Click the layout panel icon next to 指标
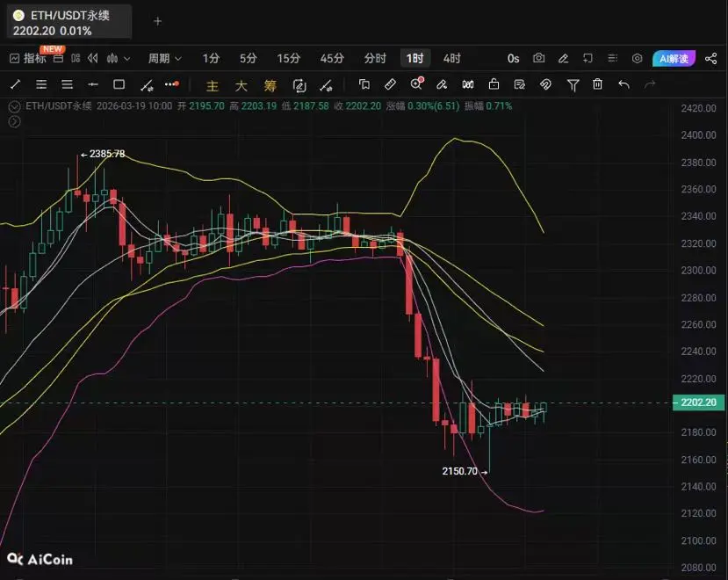The width and height of the screenshot is (728, 580). point(59,59)
